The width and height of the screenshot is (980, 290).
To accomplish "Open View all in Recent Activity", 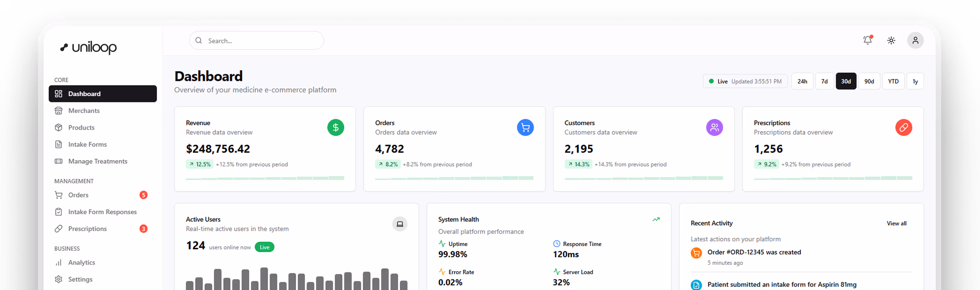I will tap(896, 223).
